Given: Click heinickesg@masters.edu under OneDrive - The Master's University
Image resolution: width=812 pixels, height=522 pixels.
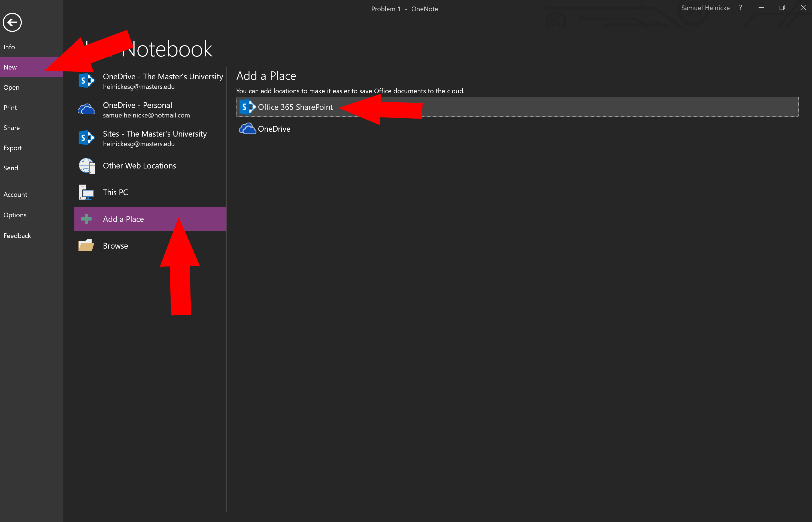Looking at the screenshot, I should pos(139,87).
